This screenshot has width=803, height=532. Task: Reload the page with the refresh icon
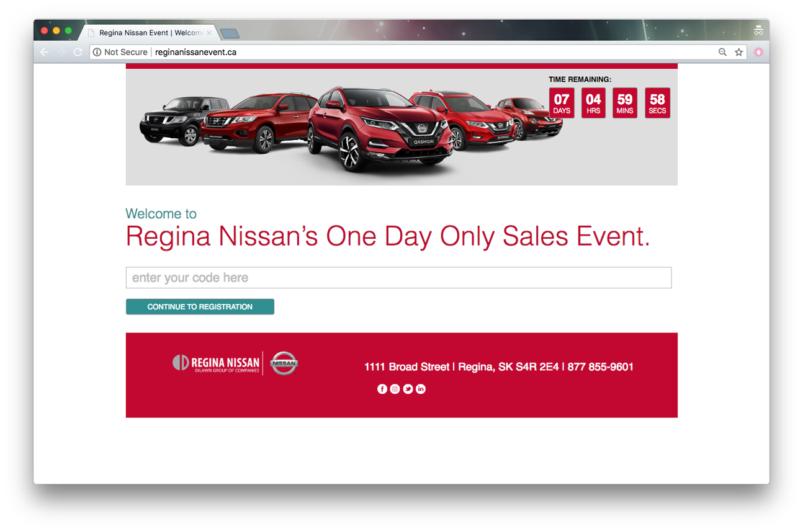point(78,52)
